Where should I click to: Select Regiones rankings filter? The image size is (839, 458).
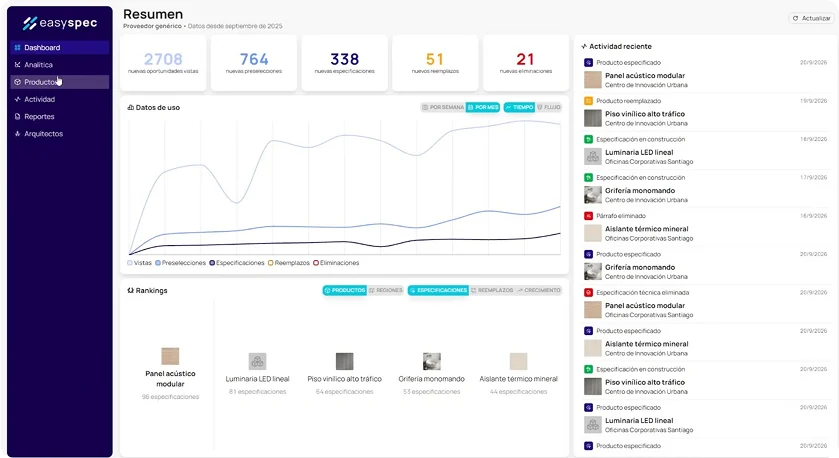[385, 291]
